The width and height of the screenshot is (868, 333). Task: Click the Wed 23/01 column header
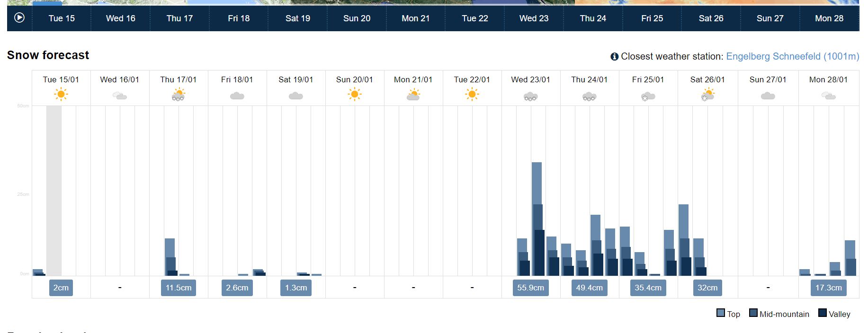click(x=531, y=79)
